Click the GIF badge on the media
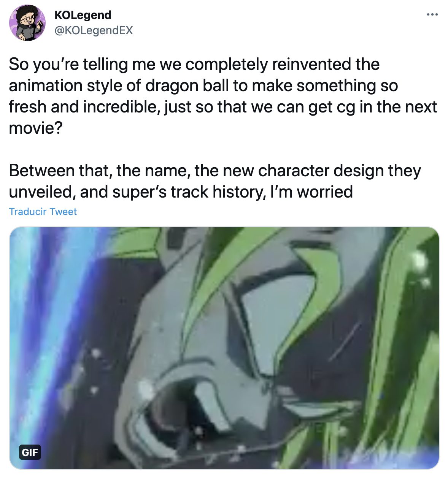Viewport: 448px width, 478px height. pos(30,452)
